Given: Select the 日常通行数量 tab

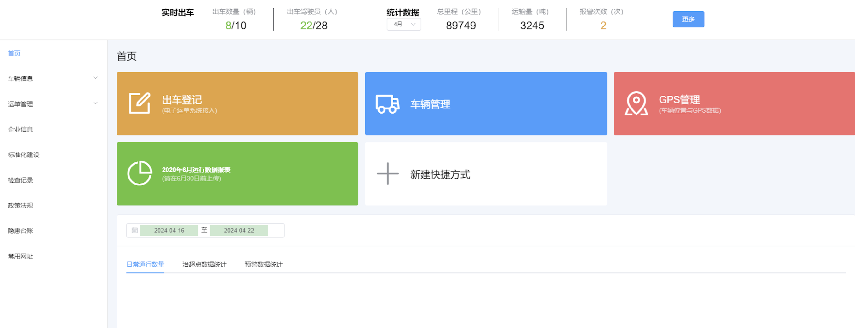Looking at the screenshot, I should tap(145, 264).
